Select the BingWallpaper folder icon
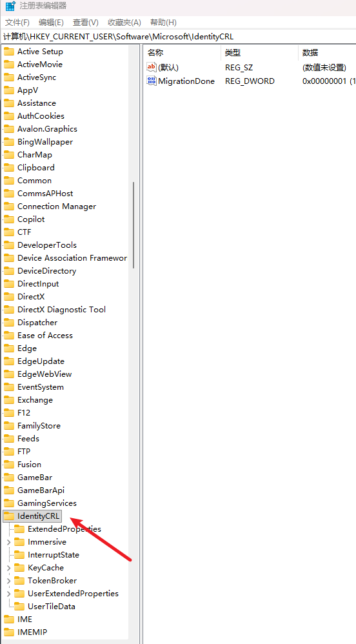 [x=9, y=142]
